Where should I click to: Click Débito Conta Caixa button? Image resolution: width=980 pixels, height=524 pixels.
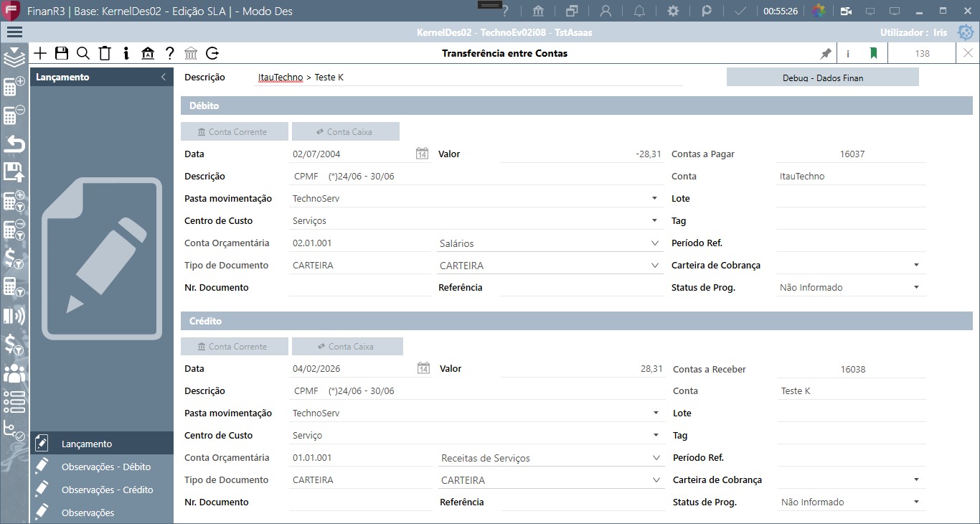pyautogui.click(x=346, y=131)
